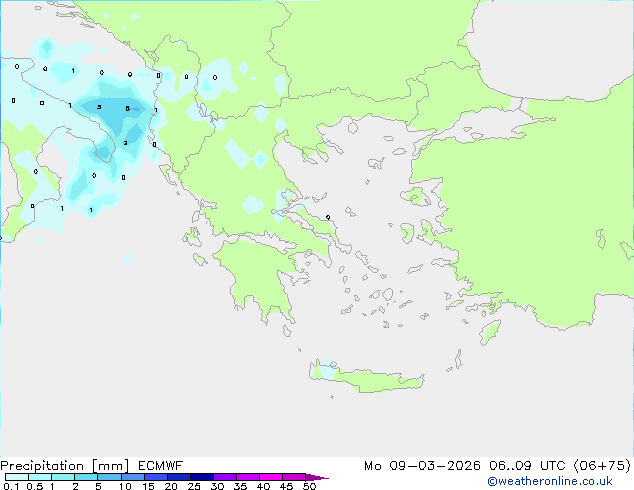Screen dimensions: 634x490
Task: Click the 'Precipitation [mm]' title text
Action: 65,466
